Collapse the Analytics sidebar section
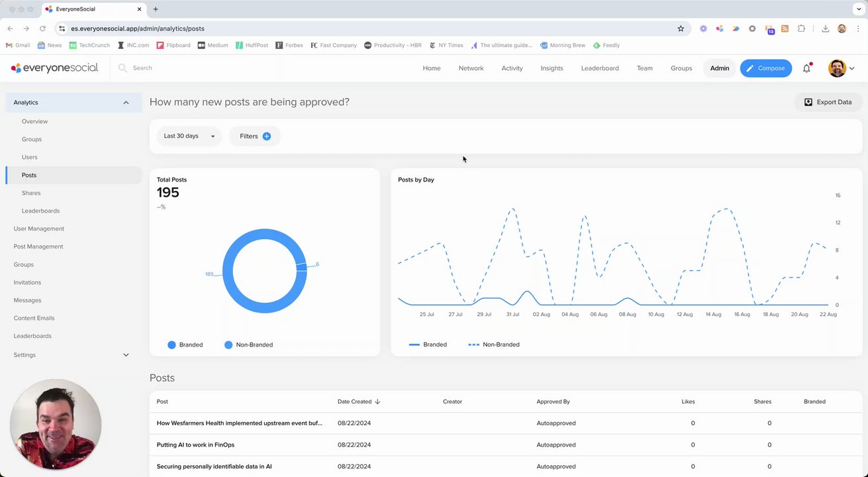The width and height of the screenshot is (868, 477). 126,103
